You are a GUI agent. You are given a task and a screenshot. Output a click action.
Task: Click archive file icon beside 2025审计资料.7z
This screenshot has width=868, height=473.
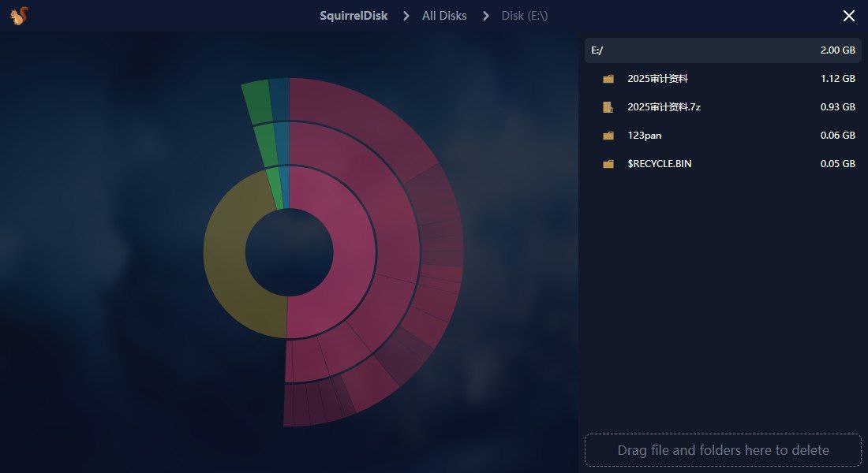[x=608, y=106]
